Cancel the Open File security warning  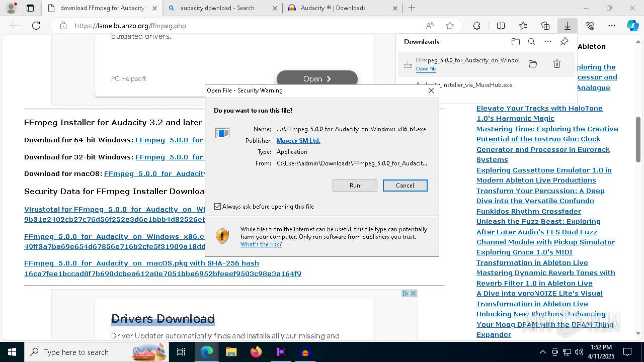point(405,186)
